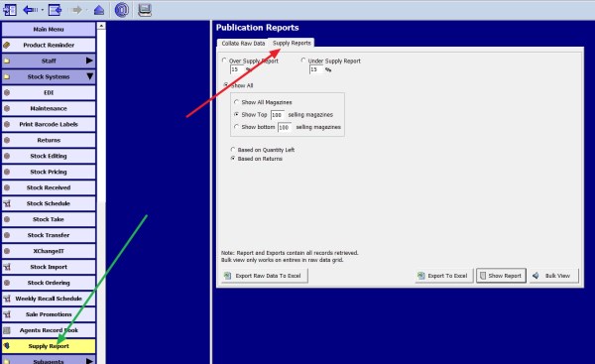Click the Show bottom count field
Image resolution: width=595 pixels, height=364 pixels.
pyautogui.click(x=285, y=127)
